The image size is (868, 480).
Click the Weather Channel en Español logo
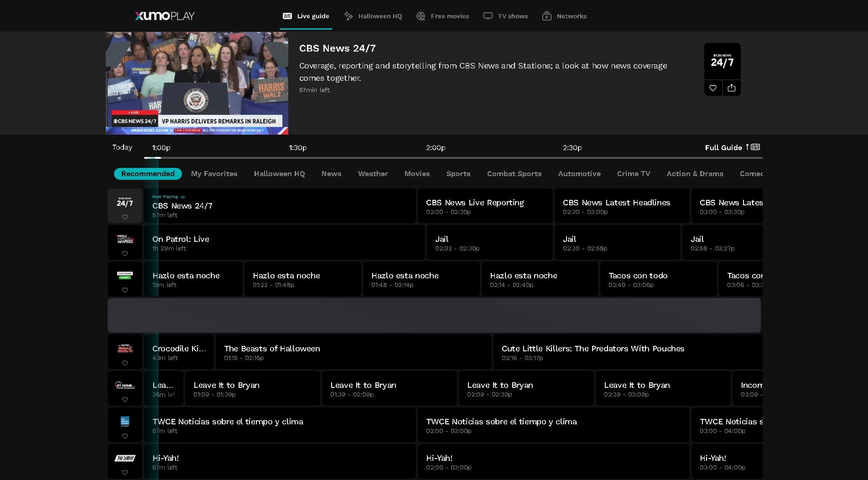click(x=125, y=422)
